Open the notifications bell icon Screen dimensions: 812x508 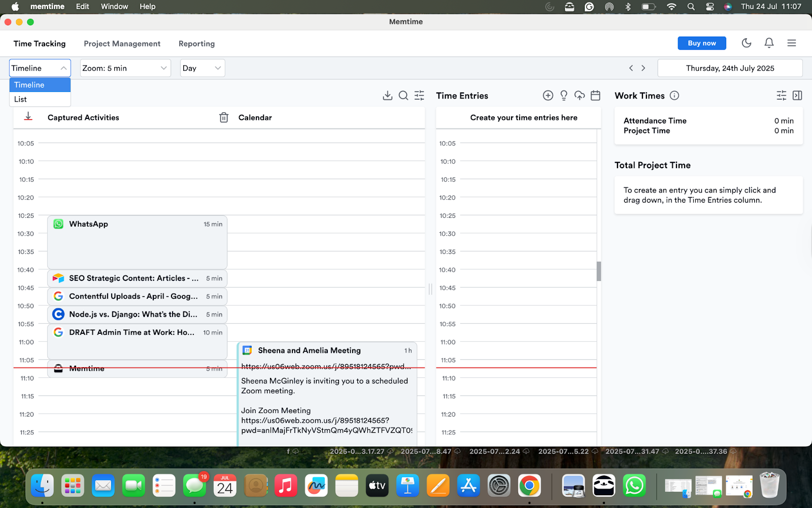point(769,43)
